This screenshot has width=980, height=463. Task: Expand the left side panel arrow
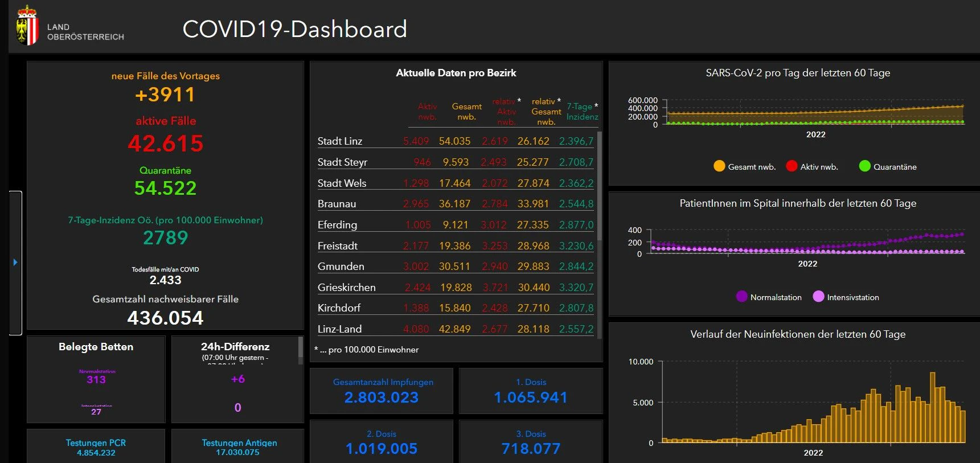(15, 263)
